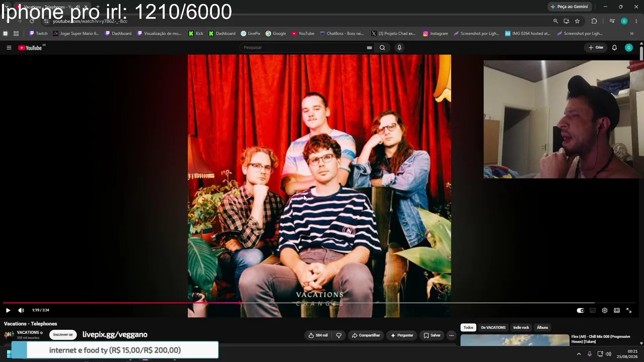Open the Instagram bookmark
This screenshot has height=362, width=644.
click(x=435, y=34)
